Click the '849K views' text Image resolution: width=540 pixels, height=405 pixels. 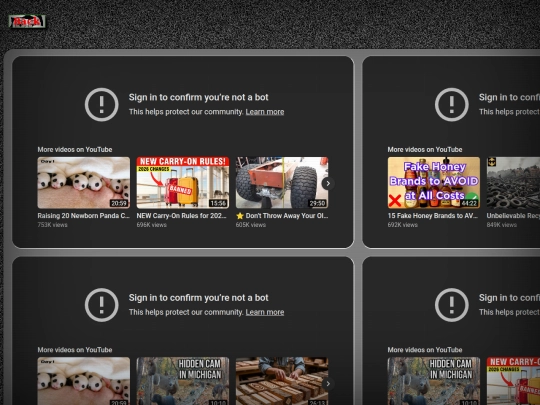pos(502,225)
